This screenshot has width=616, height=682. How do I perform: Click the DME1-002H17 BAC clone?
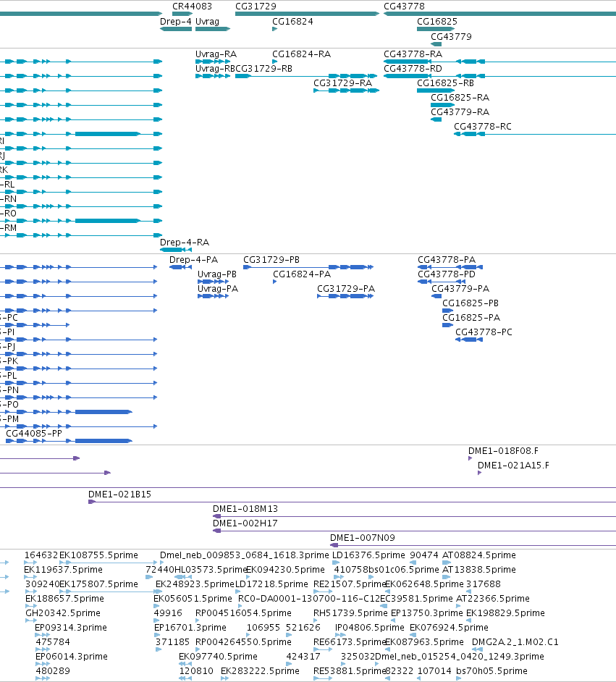pyautogui.click(x=414, y=531)
